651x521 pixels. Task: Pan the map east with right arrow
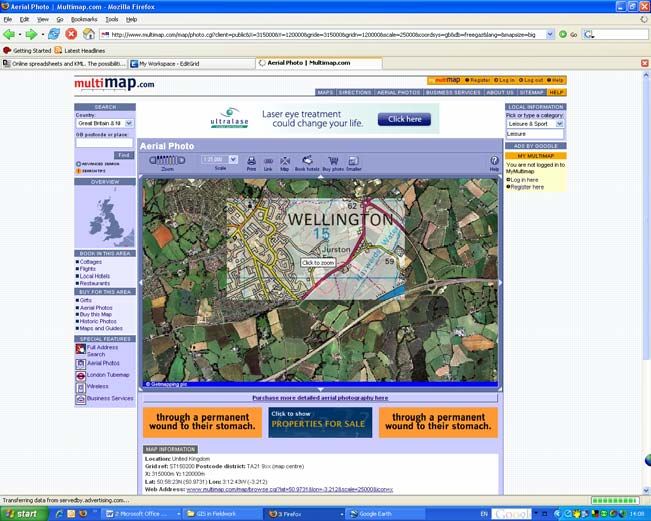point(500,283)
